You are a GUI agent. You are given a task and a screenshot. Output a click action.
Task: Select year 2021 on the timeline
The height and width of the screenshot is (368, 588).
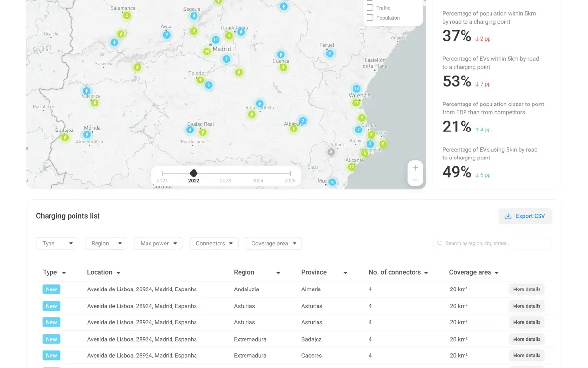pos(162,181)
